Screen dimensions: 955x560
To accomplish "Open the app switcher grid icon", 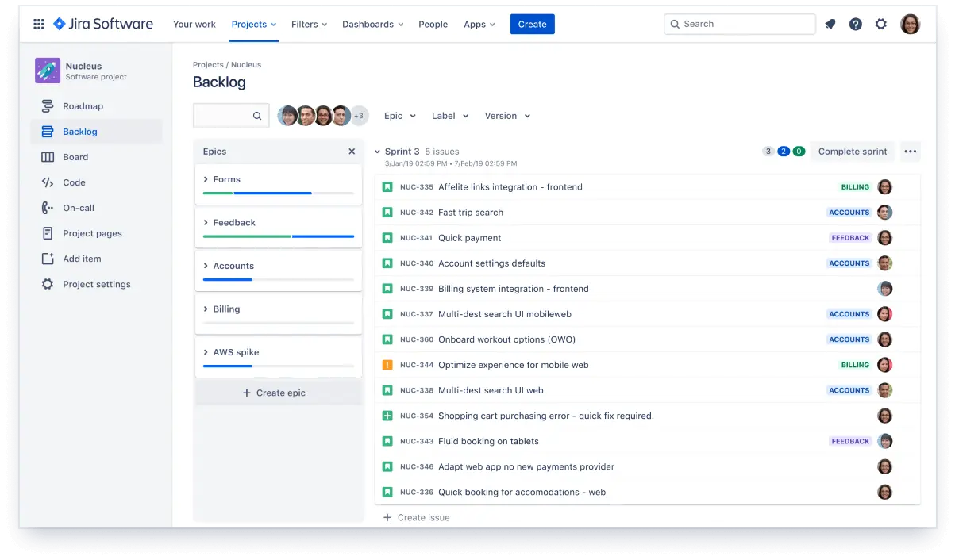I will [38, 24].
